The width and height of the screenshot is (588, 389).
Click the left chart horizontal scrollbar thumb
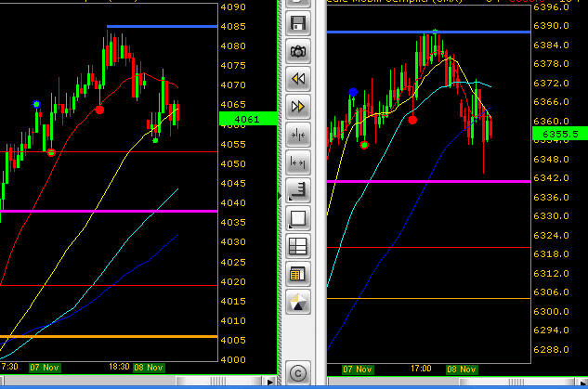[218, 382]
